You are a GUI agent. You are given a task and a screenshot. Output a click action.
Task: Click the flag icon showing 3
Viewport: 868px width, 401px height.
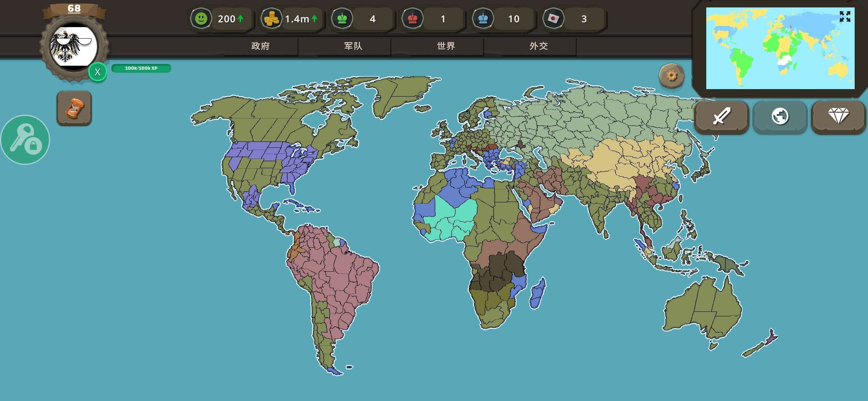coord(553,19)
